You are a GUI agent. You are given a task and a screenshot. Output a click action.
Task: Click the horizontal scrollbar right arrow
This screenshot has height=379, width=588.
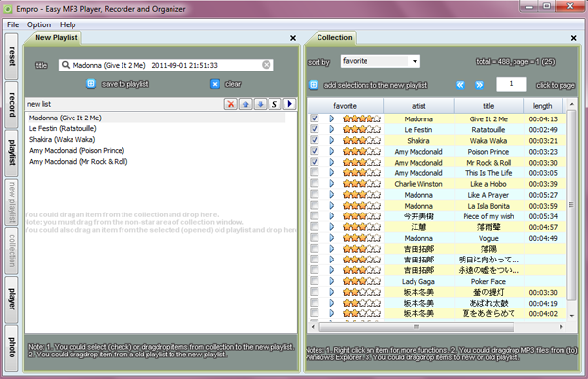pos(561,327)
